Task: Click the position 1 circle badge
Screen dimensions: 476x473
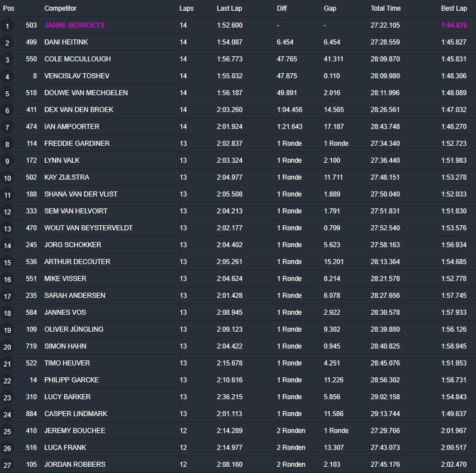Action: [x=7, y=26]
